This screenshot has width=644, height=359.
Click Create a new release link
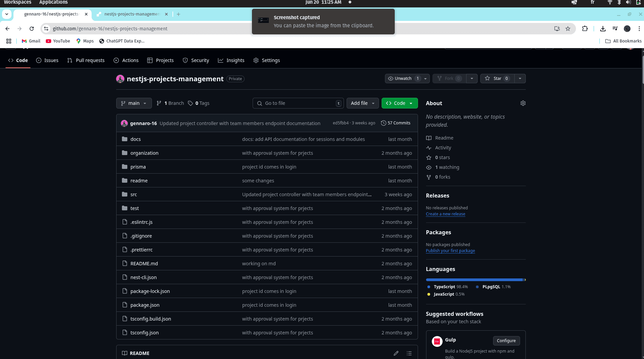445,214
